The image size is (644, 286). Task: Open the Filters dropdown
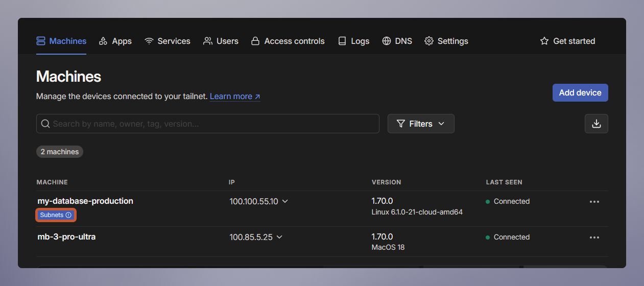coord(421,124)
